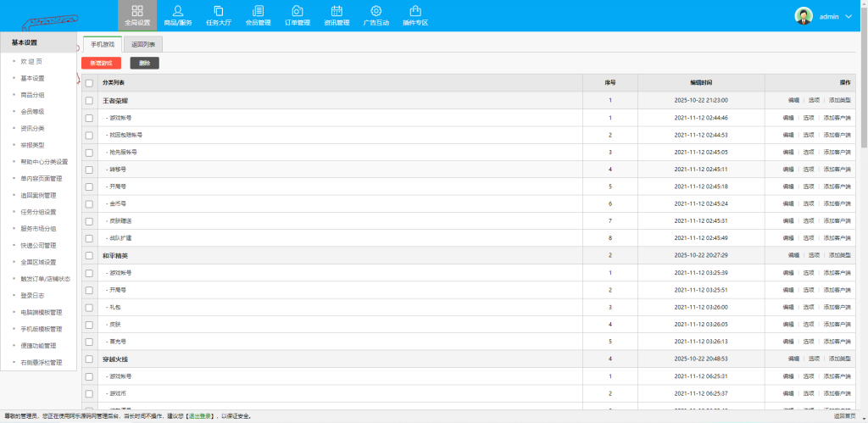Check the 皮肤赠送 row checkbox

click(89, 221)
